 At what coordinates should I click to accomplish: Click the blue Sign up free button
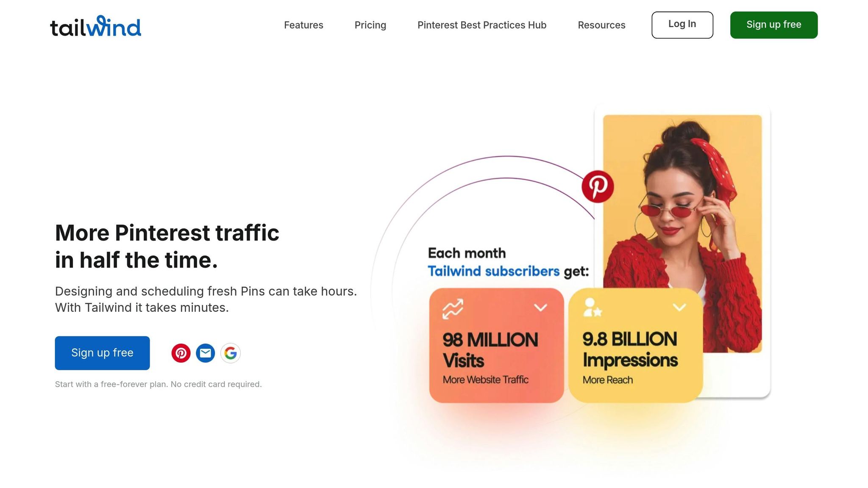coord(102,353)
